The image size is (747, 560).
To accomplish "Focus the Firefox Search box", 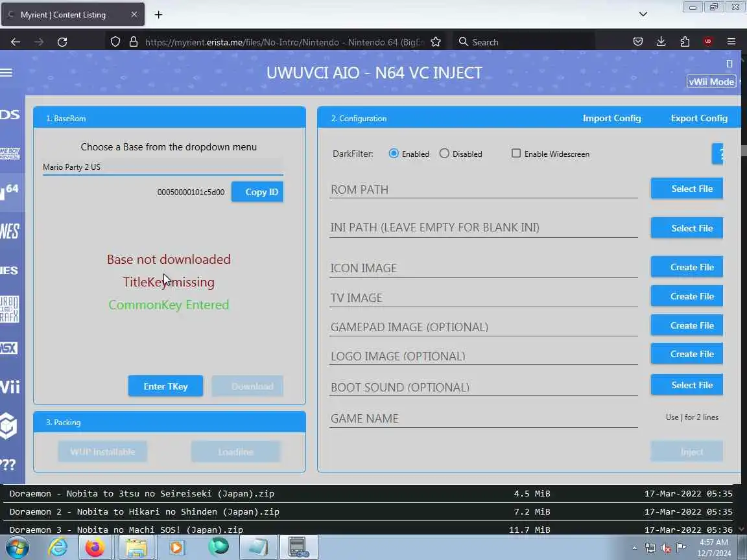I will 524,42.
